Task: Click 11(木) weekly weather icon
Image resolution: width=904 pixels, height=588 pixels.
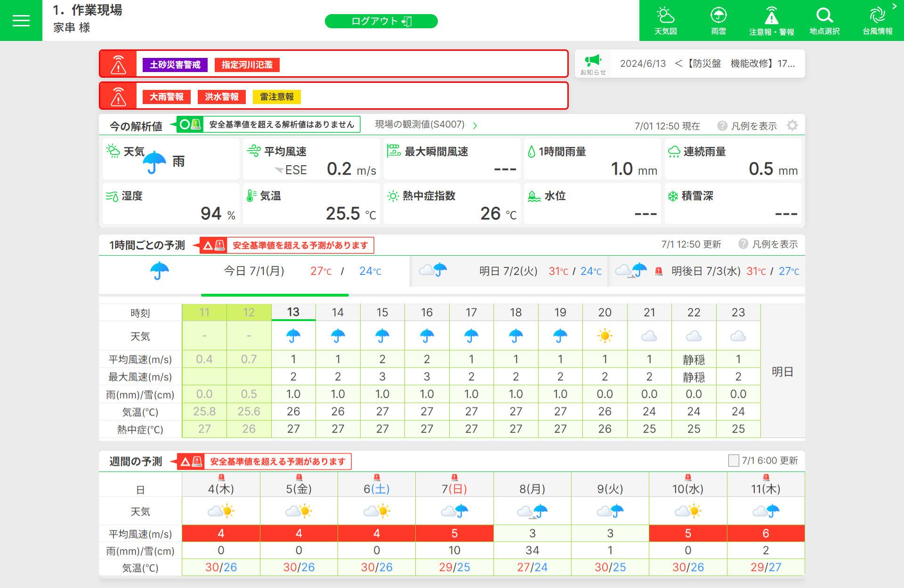Action: pyautogui.click(x=766, y=511)
